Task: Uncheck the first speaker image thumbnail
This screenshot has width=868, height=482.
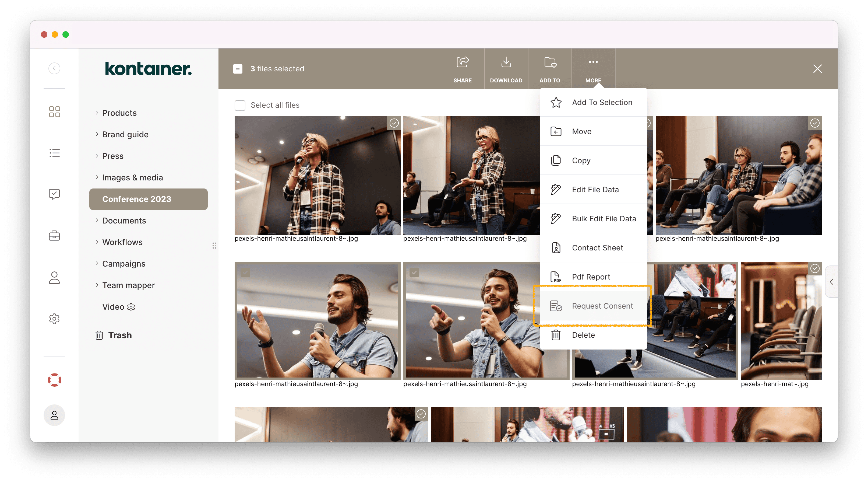Action: [394, 123]
